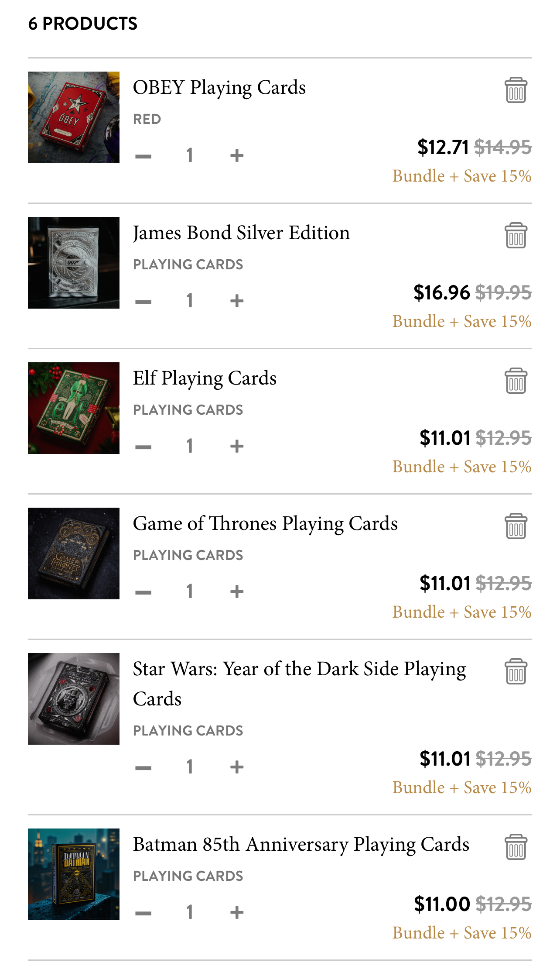Open Batman 85th Anniversary Playing Cards link

pos(301,844)
